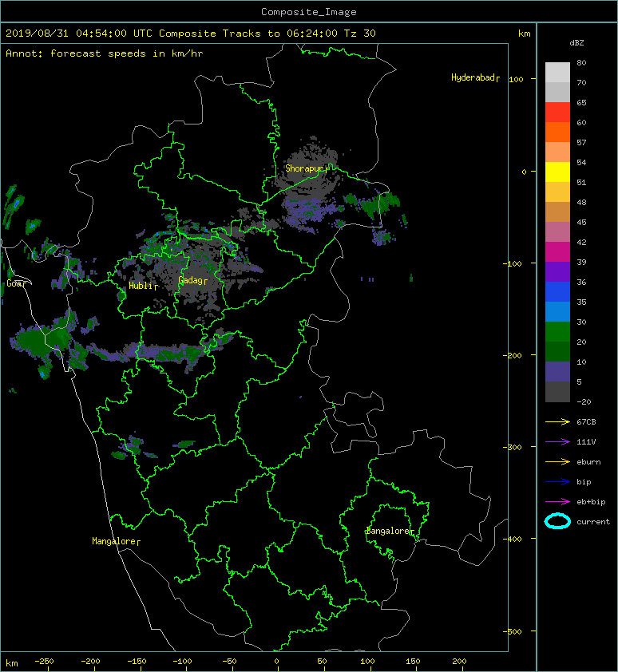Select the blue 36 dBZ color swatch
This screenshot has height=672, width=618.
click(x=557, y=292)
